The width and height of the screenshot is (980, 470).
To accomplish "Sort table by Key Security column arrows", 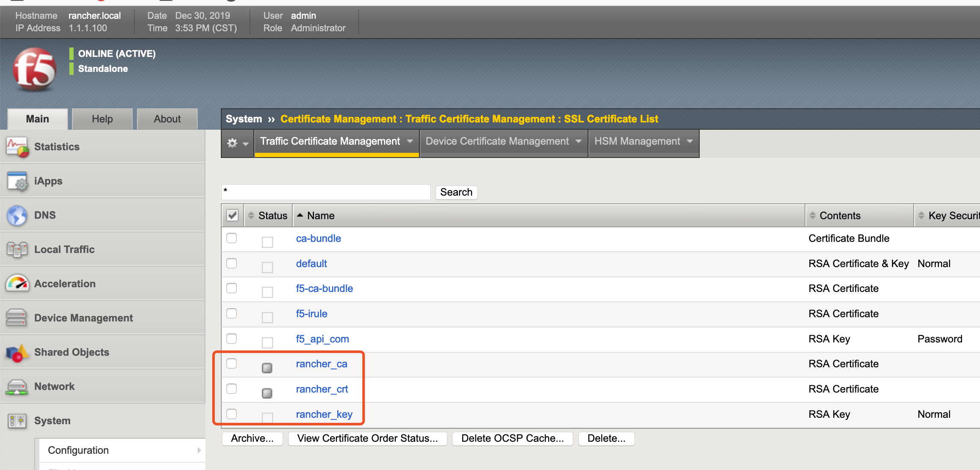I will 921,215.
